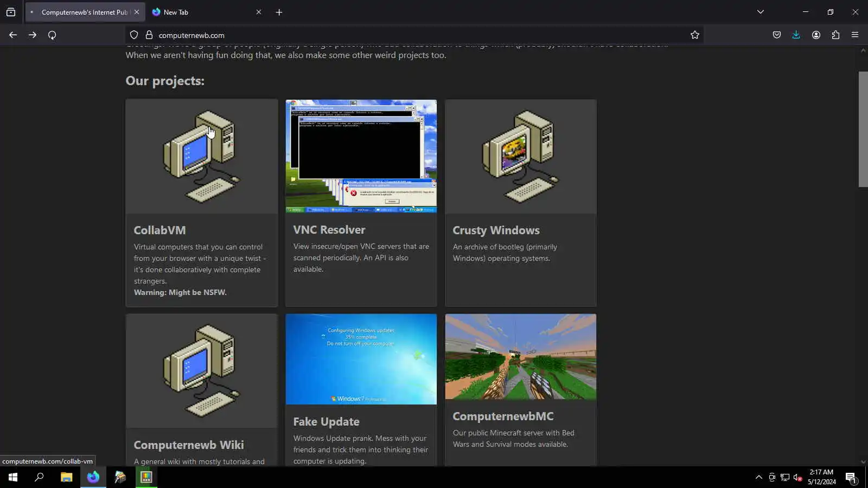Click the Computernewb Wiki computer thumbnail

pyautogui.click(x=202, y=371)
